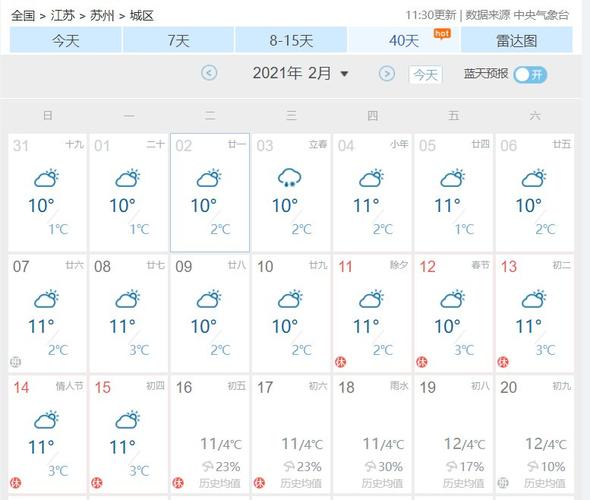Click the 17% rain probability on day 19
590x500 pixels.
tap(471, 467)
